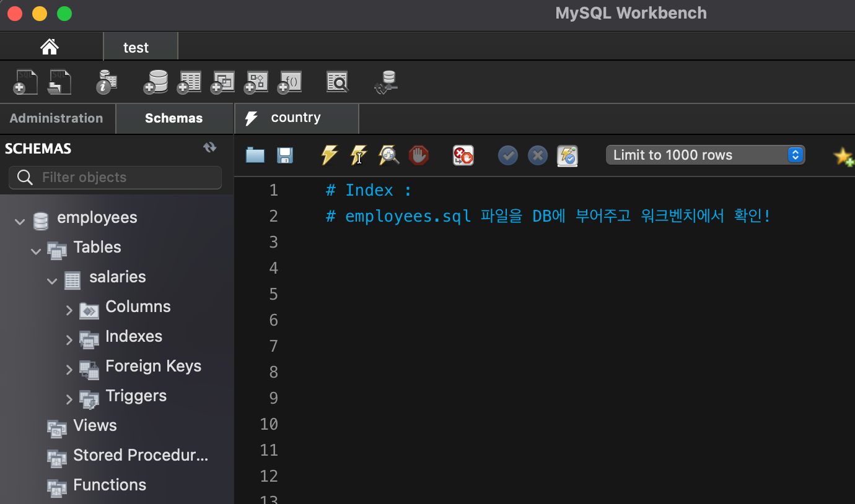Toggle continue-on-error execution icon
The width and height of the screenshot is (855, 504).
463,155
